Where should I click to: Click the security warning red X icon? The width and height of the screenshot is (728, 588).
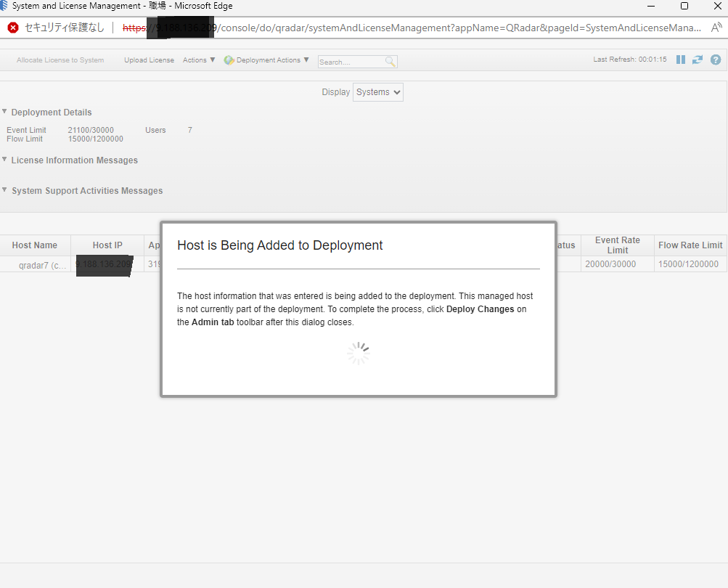[x=13, y=28]
